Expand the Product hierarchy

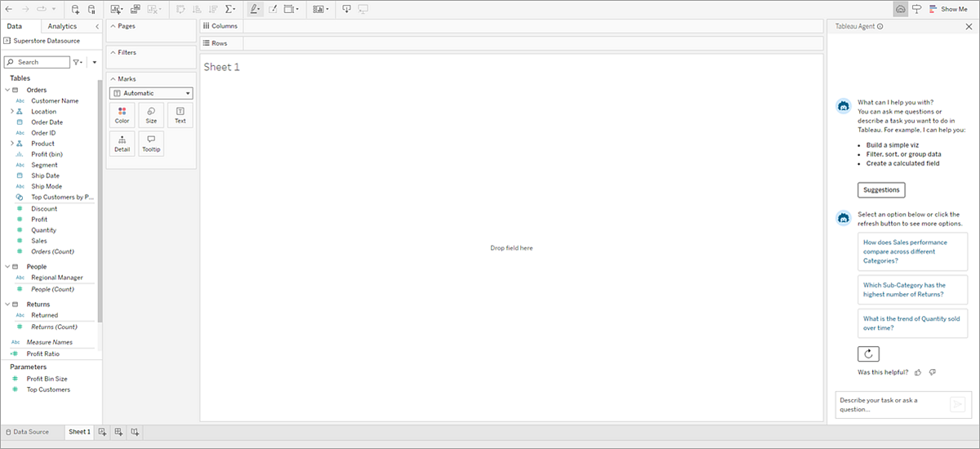click(12, 144)
